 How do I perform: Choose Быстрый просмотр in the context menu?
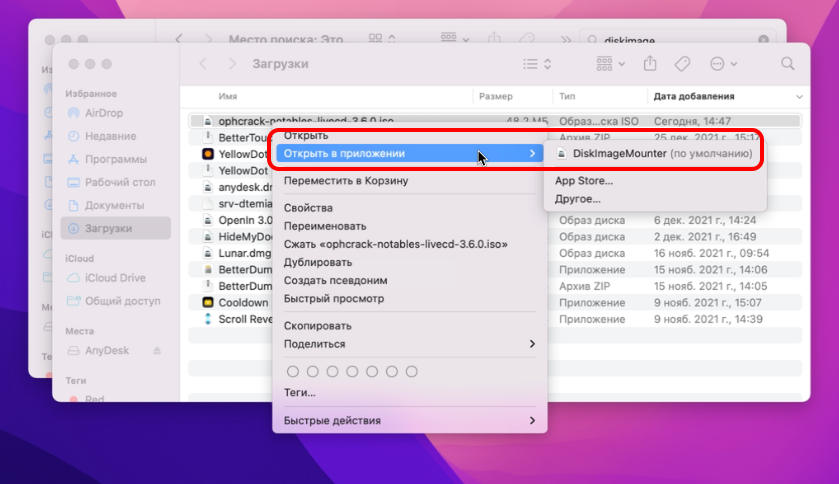point(409,299)
